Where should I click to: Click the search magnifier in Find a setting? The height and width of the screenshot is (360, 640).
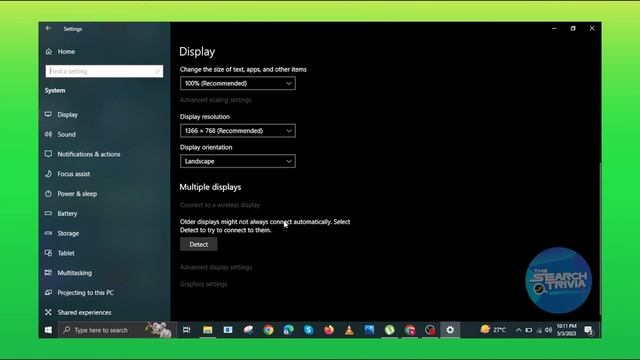coord(157,71)
